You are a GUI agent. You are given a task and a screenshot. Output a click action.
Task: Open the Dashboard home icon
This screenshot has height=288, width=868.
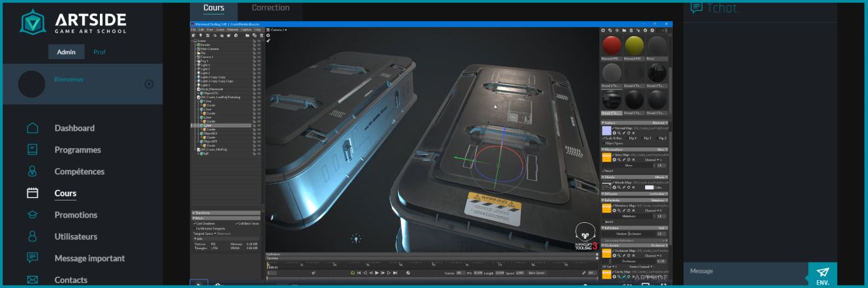(x=32, y=128)
